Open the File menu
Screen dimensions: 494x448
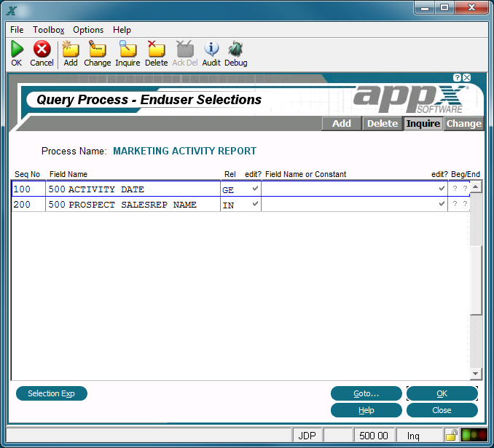coord(17,30)
